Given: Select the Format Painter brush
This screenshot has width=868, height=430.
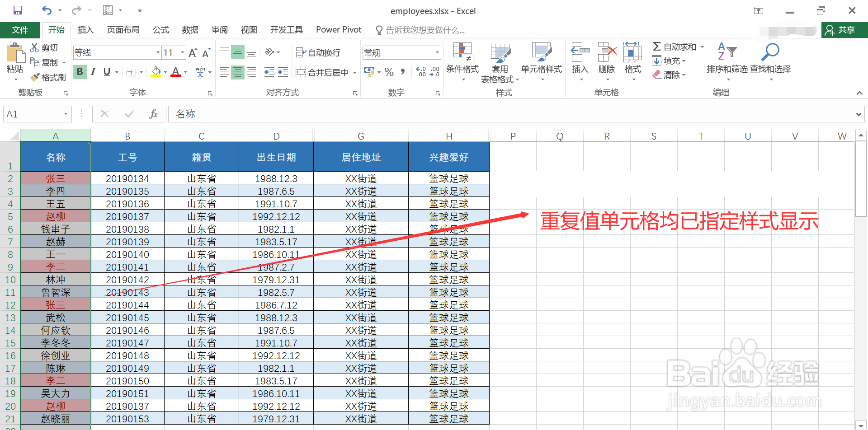Looking at the screenshot, I should click(x=48, y=77).
